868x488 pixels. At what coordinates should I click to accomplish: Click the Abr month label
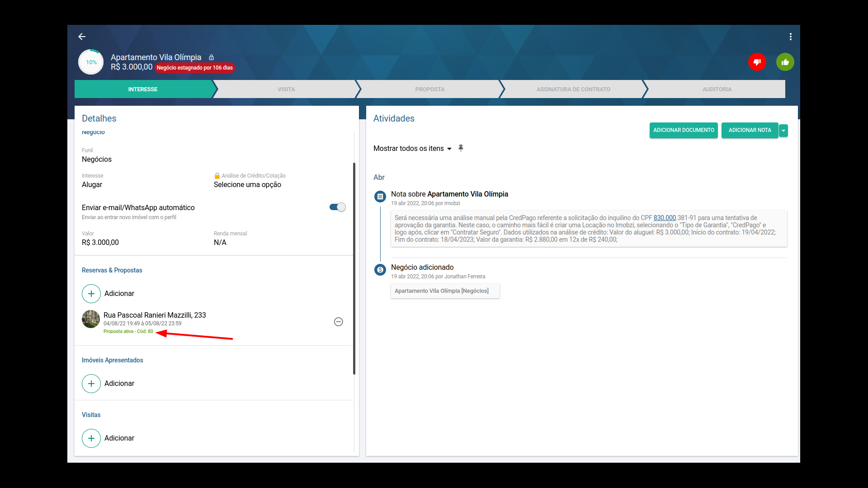point(379,177)
